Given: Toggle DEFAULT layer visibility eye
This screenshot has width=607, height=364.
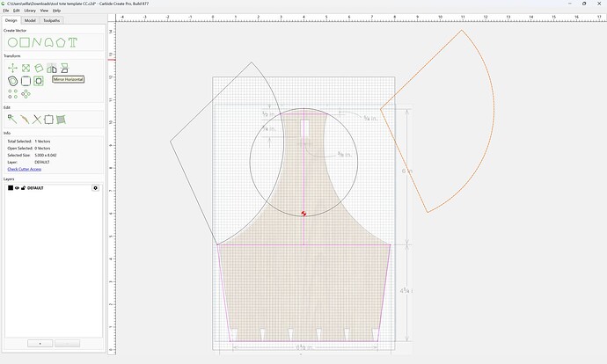Looking at the screenshot, I should [x=17, y=188].
